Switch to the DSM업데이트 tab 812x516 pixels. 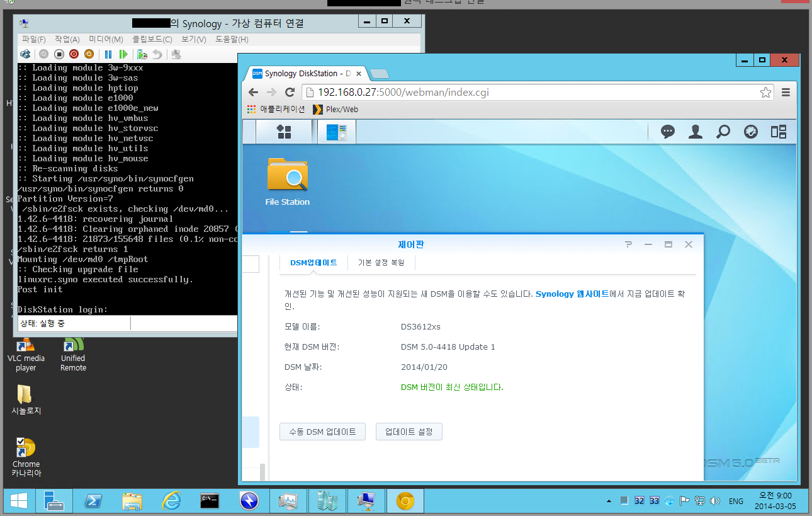313,262
